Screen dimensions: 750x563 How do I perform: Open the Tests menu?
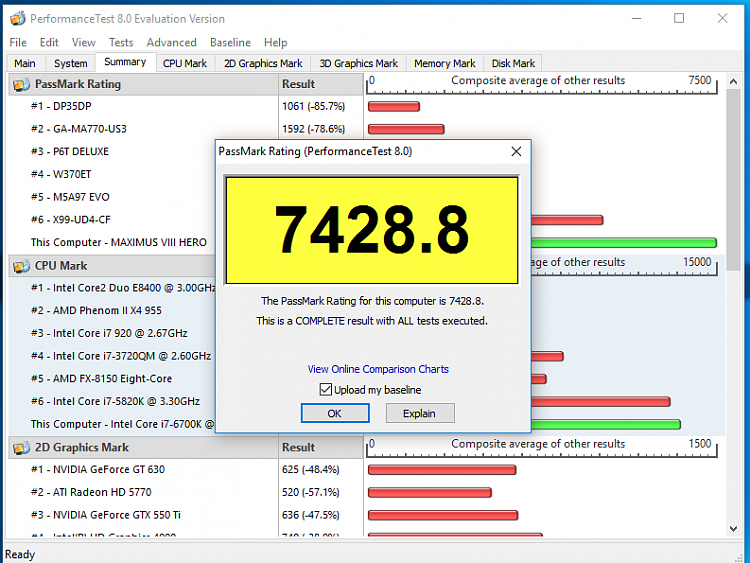(121, 43)
